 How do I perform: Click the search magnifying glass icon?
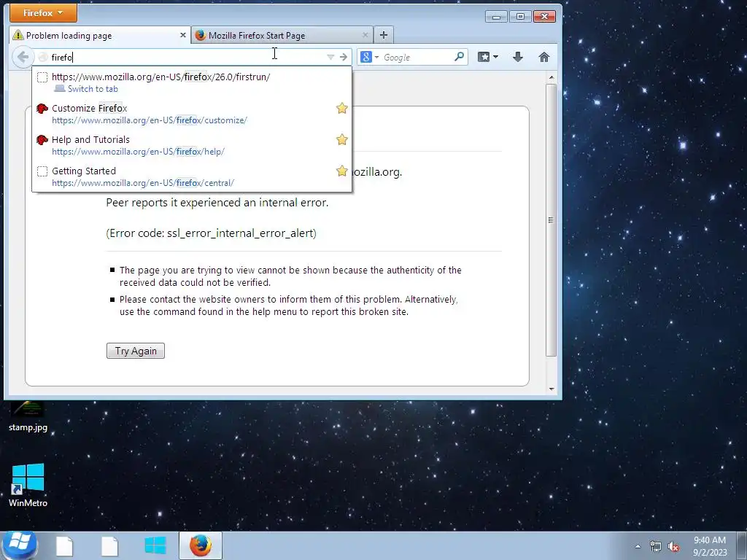pyautogui.click(x=460, y=57)
